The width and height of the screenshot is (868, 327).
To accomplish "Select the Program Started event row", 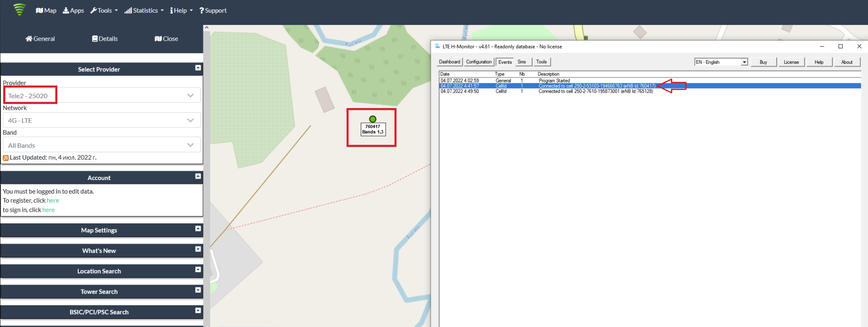I will point(650,81).
